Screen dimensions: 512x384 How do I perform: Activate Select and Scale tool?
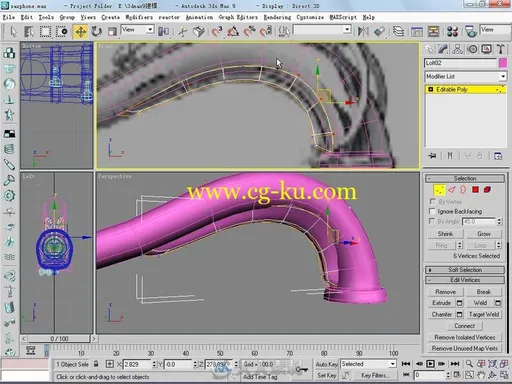(112, 32)
